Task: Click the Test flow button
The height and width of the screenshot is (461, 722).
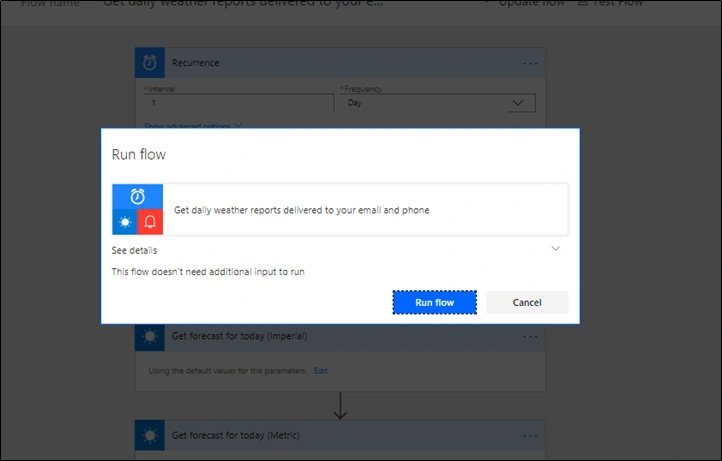Action: click(610, 3)
